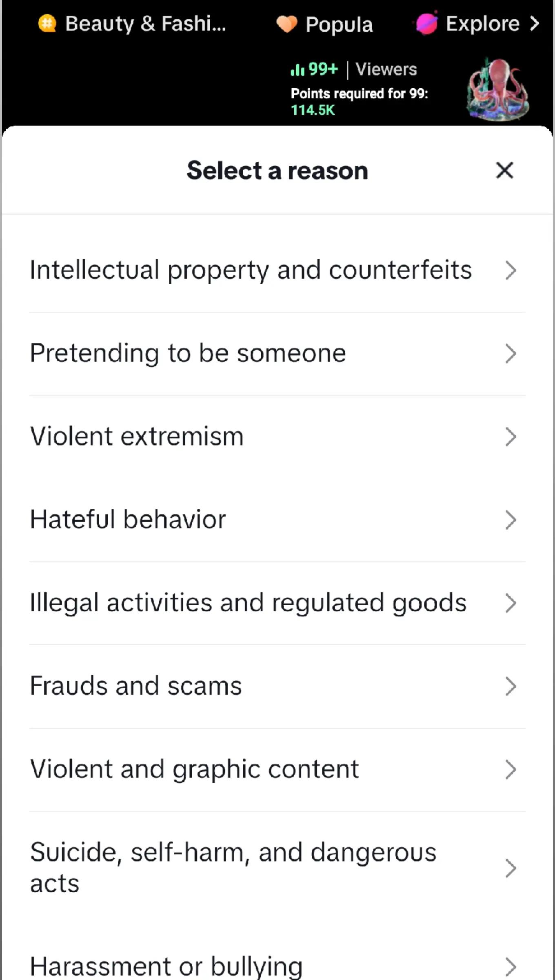This screenshot has height=980, width=555.
Task: Tap the arrow next to Explore
Action: (x=534, y=23)
